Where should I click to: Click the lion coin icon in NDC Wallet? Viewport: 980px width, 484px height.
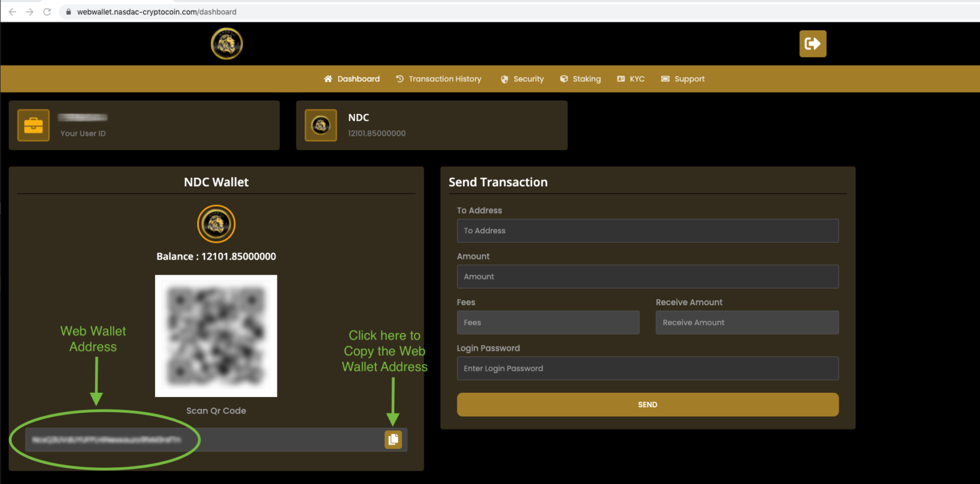tap(216, 224)
